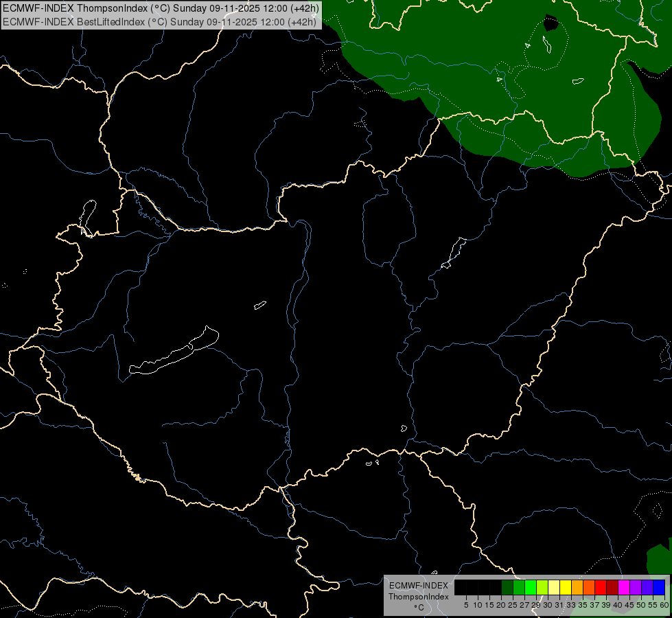This screenshot has height=618, width=672.
Task: Select blue 55–60 legend swatch
Action: pyautogui.click(x=659, y=587)
